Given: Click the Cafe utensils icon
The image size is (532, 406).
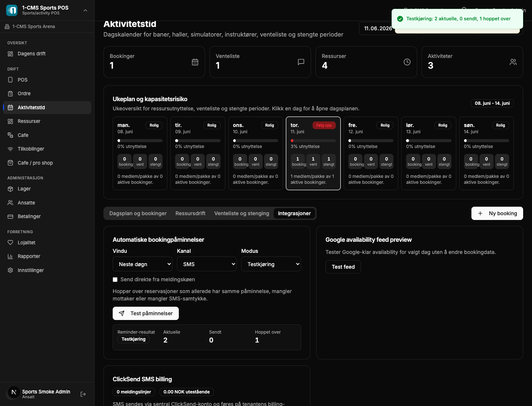Looking at the screenshot, I should (10, 135).
